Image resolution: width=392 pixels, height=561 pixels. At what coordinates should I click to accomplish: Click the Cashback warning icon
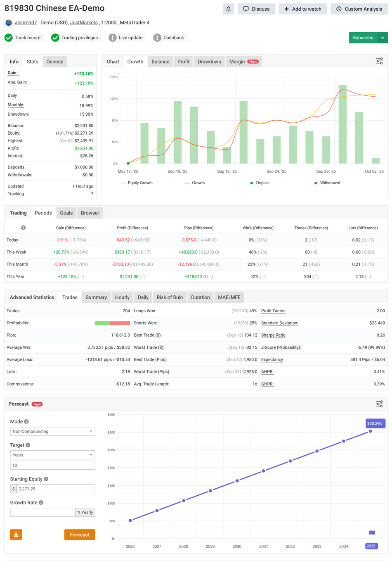tap(157, 38)
